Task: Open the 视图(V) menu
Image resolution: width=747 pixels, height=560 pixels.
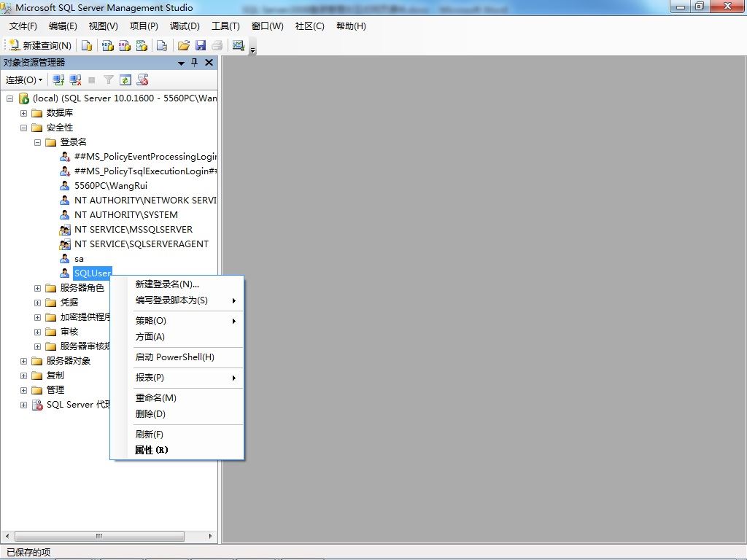Action: pyautogui.click(x=104, y=26)
